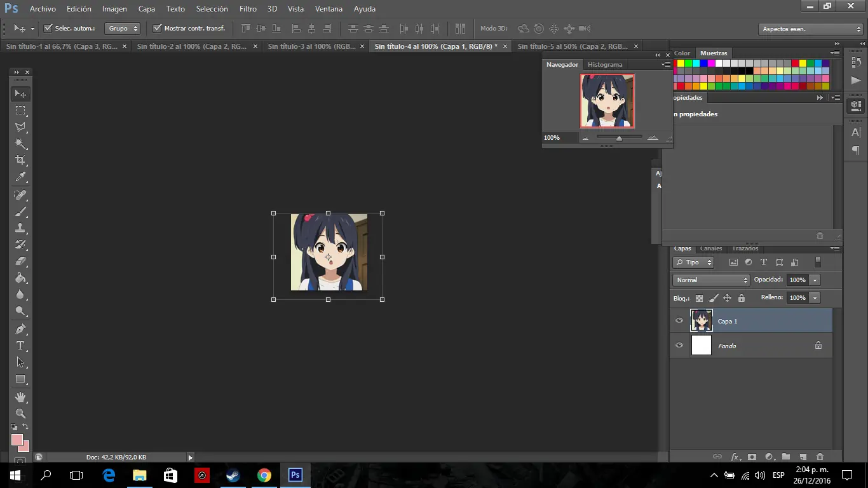Switch to Sin título-2 document tab
The image size is (868, 488).
(x=192, y=46)
